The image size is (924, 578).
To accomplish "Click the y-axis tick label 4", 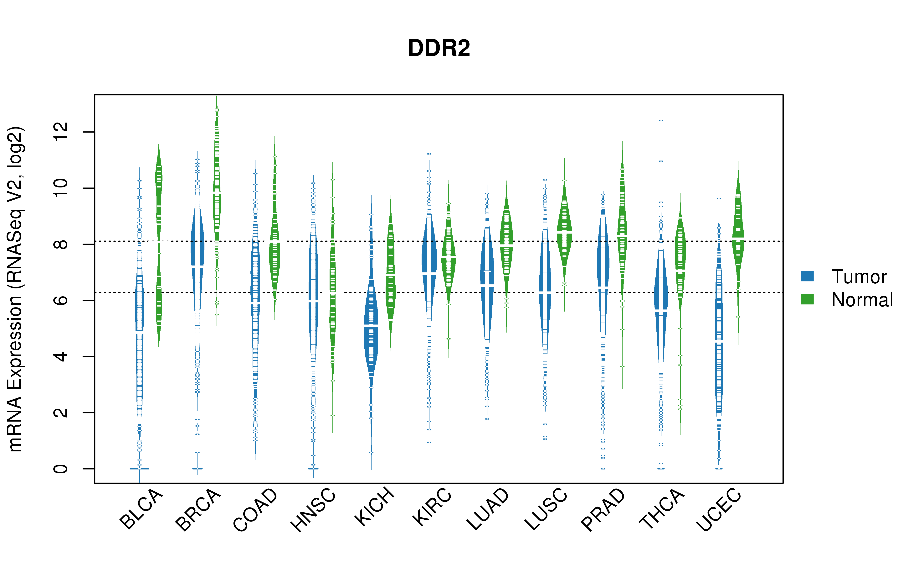I will click(60, 357).
